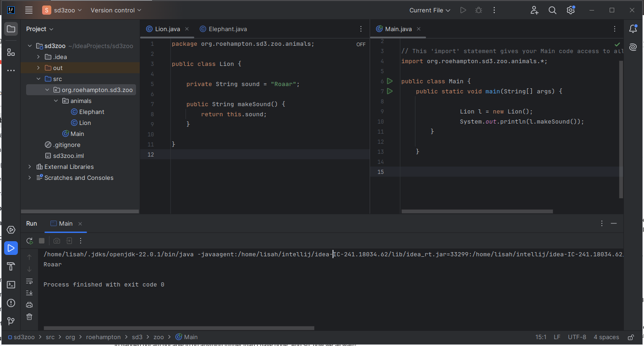Viewport: 644px width, 346px height.
Task: Toggle the AI Assistant panel on the right
Action: [633, 47]
